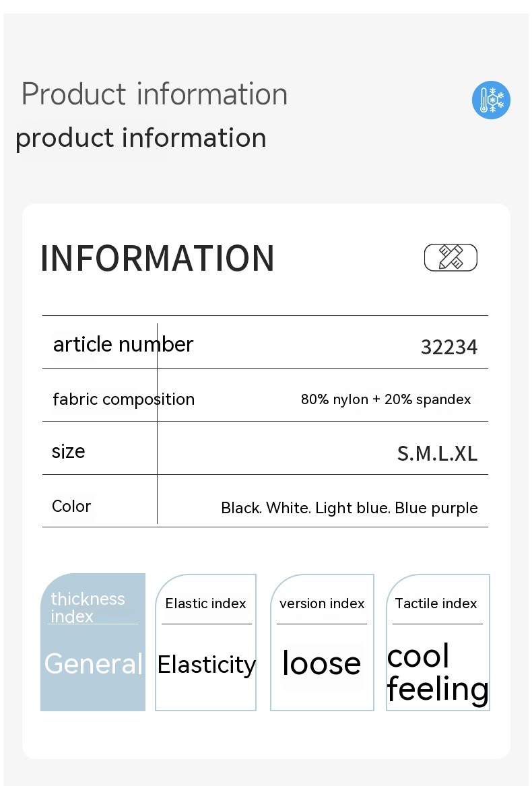Click the Elastic index header text
Screen dimensions: 532x786
tap(206, 603)
